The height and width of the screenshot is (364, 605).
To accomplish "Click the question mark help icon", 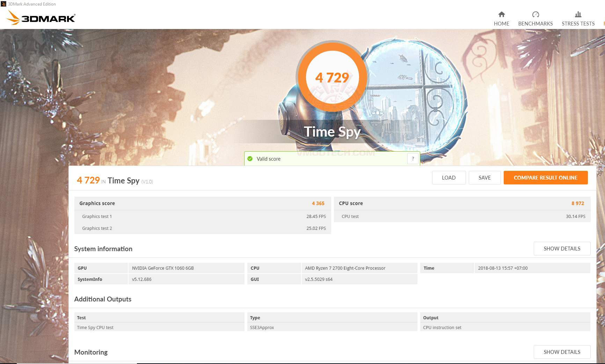I will tap(413, 158).
